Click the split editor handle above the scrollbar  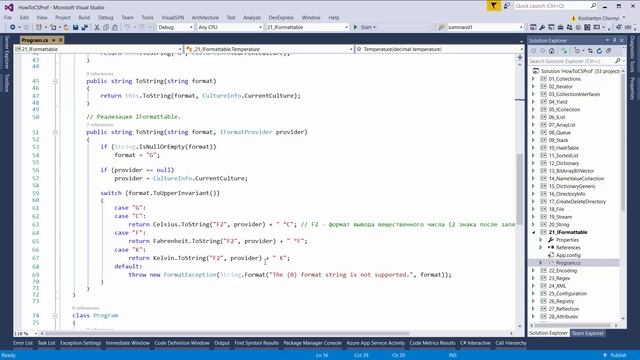520,57
